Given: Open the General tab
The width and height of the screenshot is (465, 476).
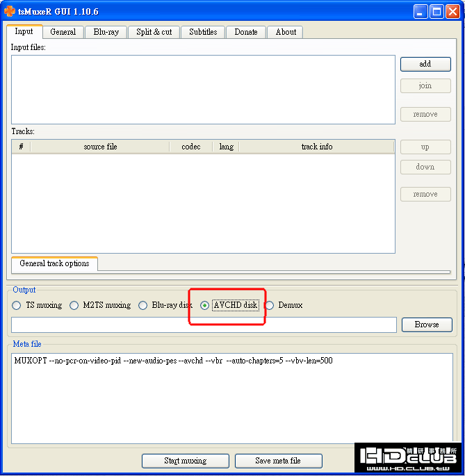Looking at the screenshot, I should [x=63, y=32].
